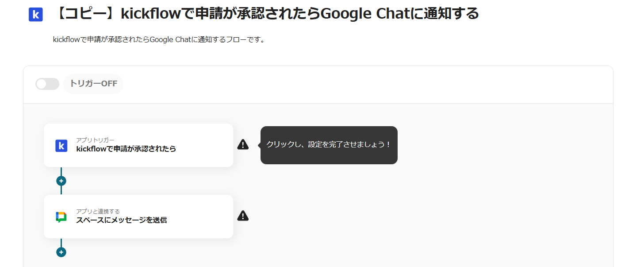
Task: Click the blank right side of the Google Chat card
Action: tap(208, 217)
